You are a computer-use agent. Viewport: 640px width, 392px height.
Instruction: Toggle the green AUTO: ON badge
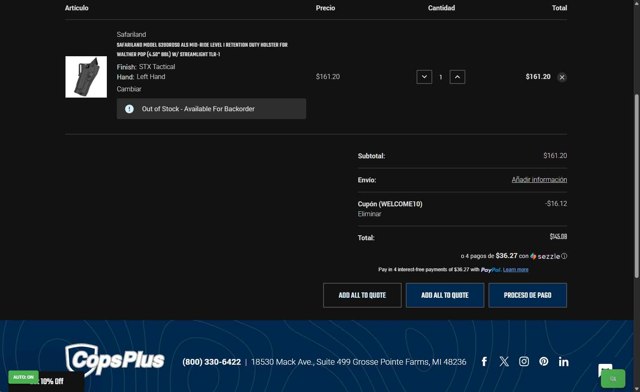point(23,377)
